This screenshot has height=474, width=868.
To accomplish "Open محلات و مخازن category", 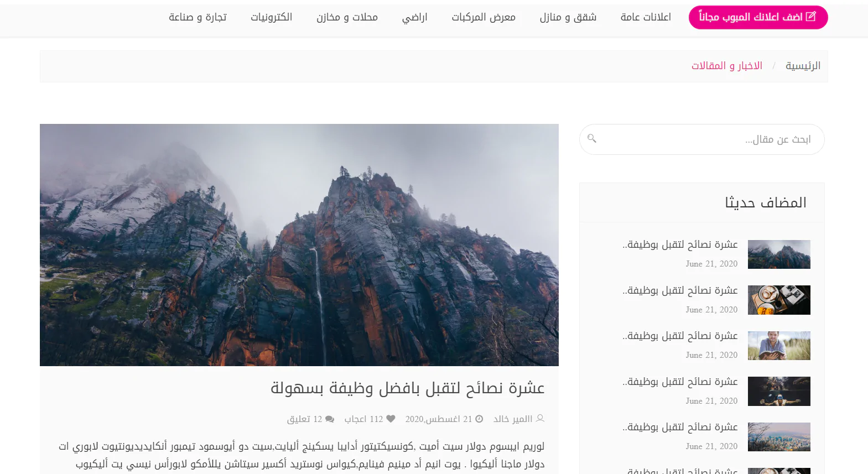I will point(347,17).
